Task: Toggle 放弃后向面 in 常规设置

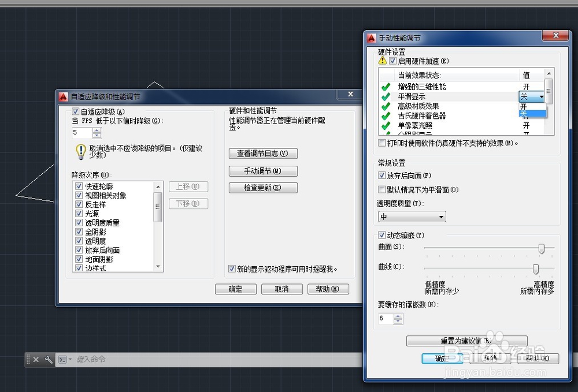Action: point(382,175)
